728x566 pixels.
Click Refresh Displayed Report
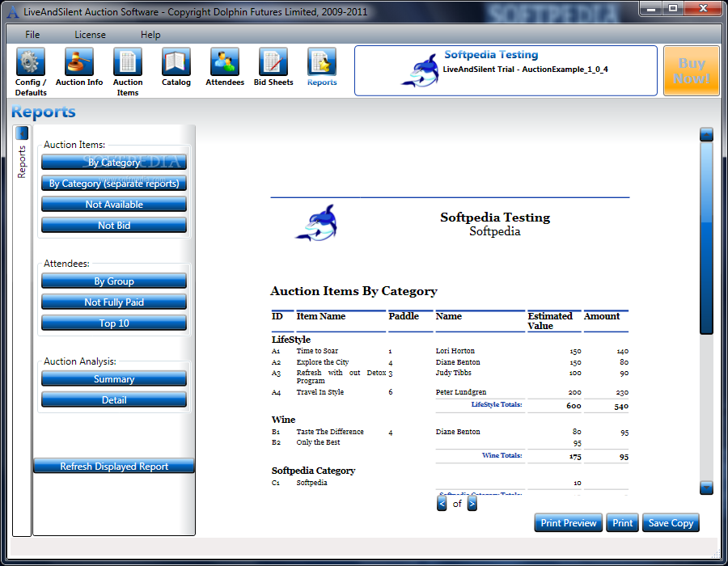coord(114,466)
